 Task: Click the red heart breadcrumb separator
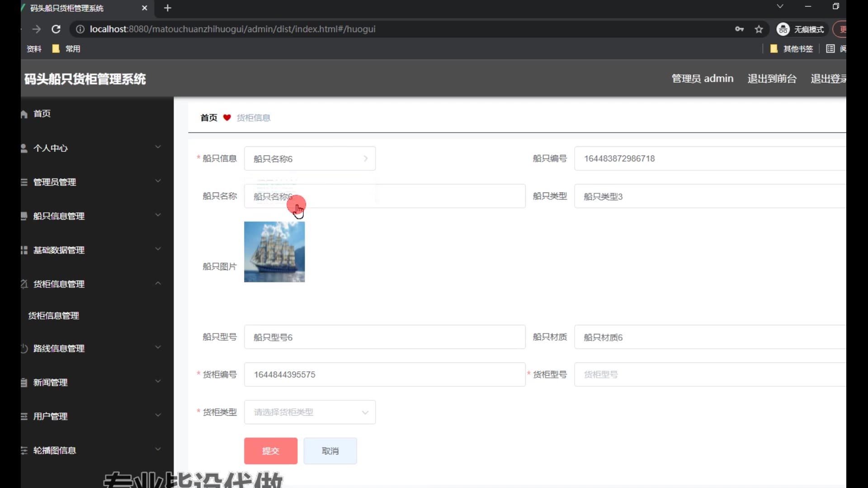[x=227, y=117]
